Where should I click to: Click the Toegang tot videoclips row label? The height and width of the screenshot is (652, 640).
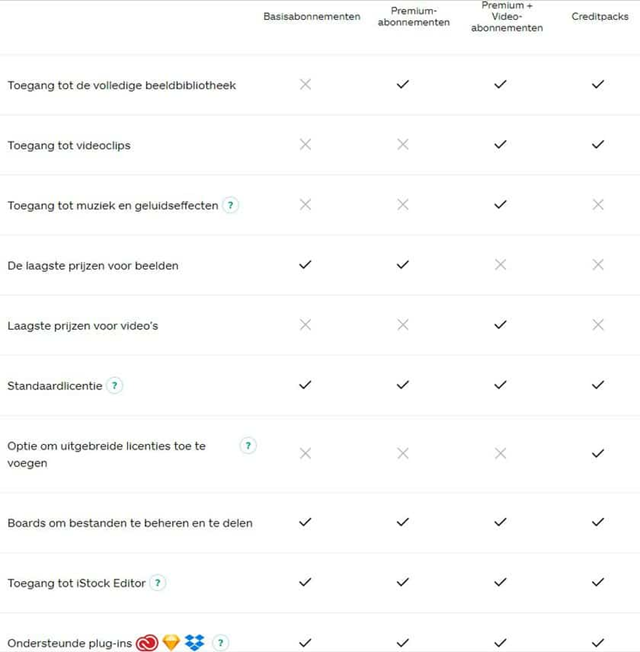(x=69, y=146)
